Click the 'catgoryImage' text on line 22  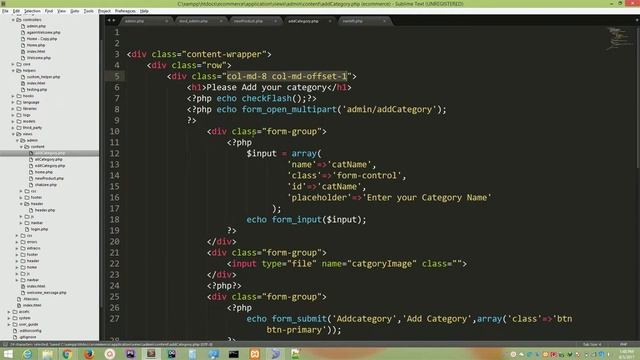pos(382,264)
